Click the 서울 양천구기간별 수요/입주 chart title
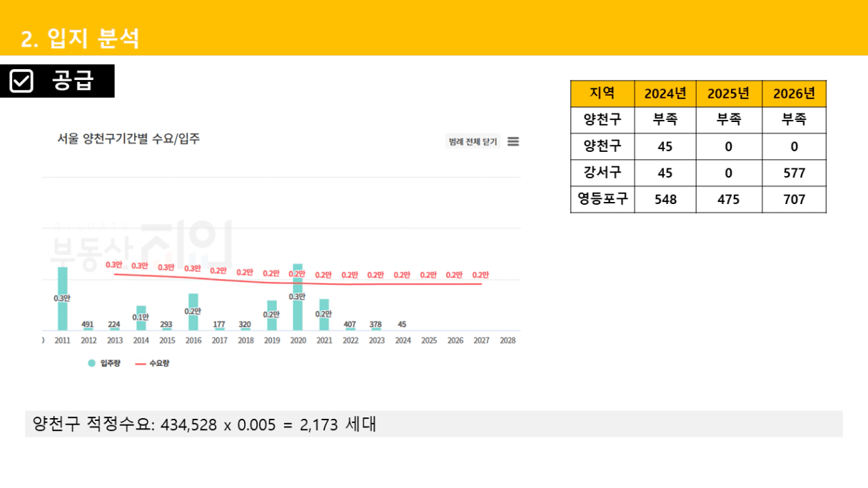This screenshot has height=488, width=868. click(128, 139)
